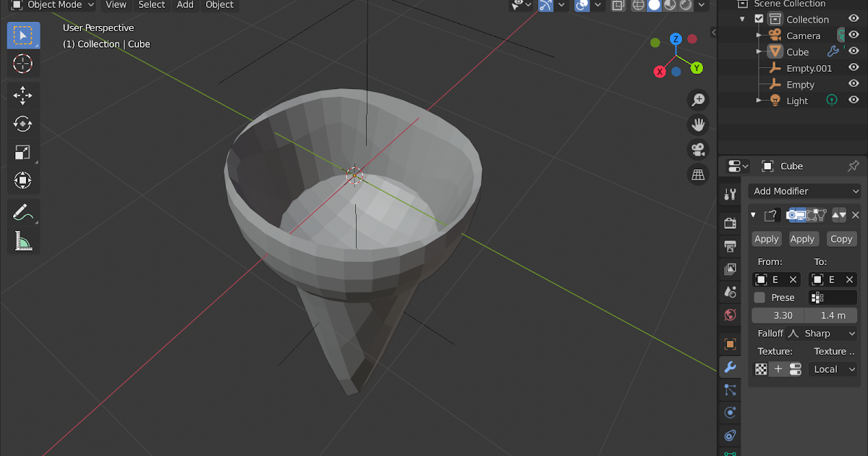Open Object Properties via the orange square icon
Viewport: 868px width, 456px height.
730,344
